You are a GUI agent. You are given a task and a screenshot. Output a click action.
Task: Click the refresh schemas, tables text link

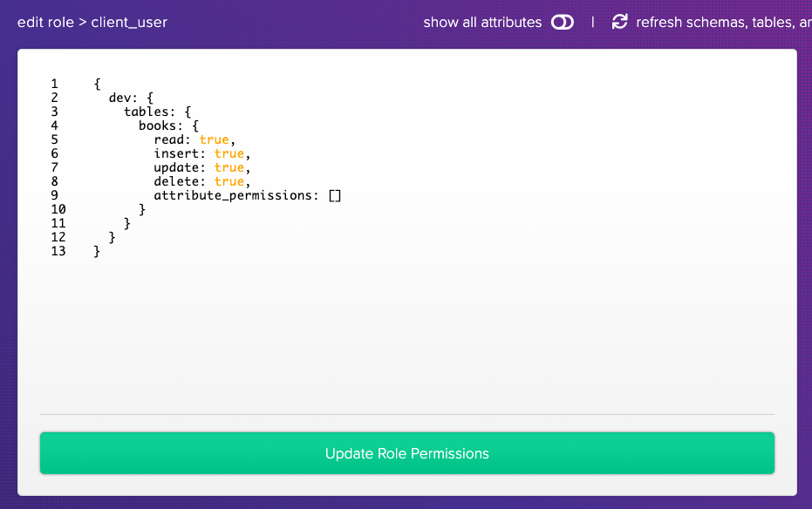pyautogui.click(x=723, y=23)
